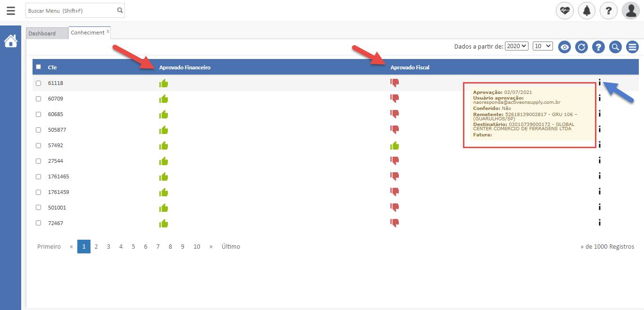Image resolution: width=644 pixels, height=310 pixels.
Task: Click the user profile avatar
Action: point(630,10)
